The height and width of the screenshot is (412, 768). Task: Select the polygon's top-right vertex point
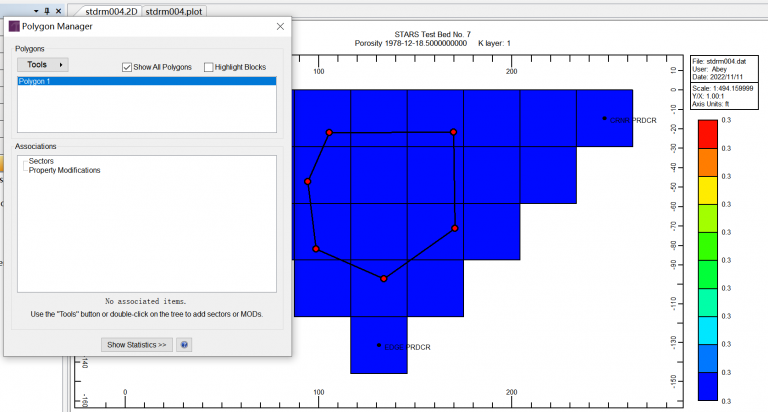pos(453,132)
